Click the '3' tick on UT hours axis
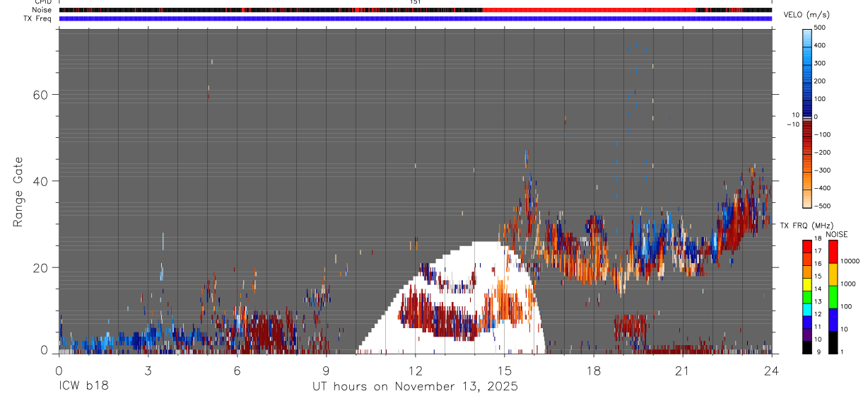868x401 pixels. (148, 370)
